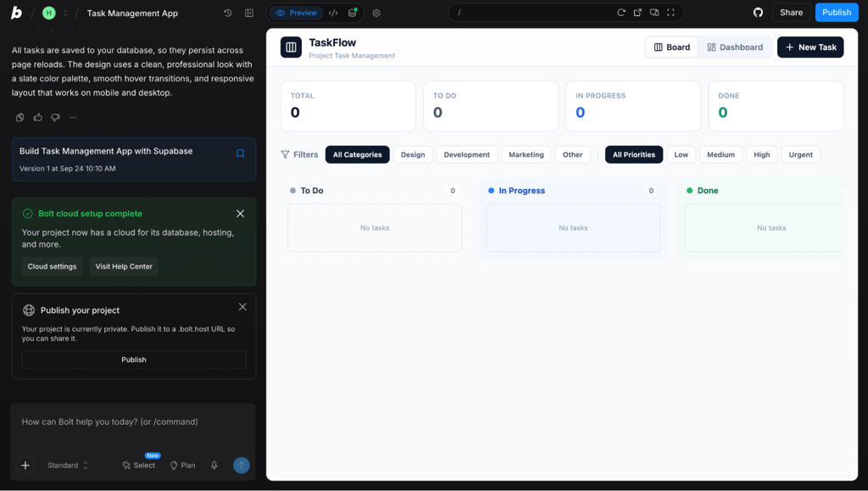This screenshot has height=491, width=868.
Task: Open project settings gear icon
Action: point(376,13)
